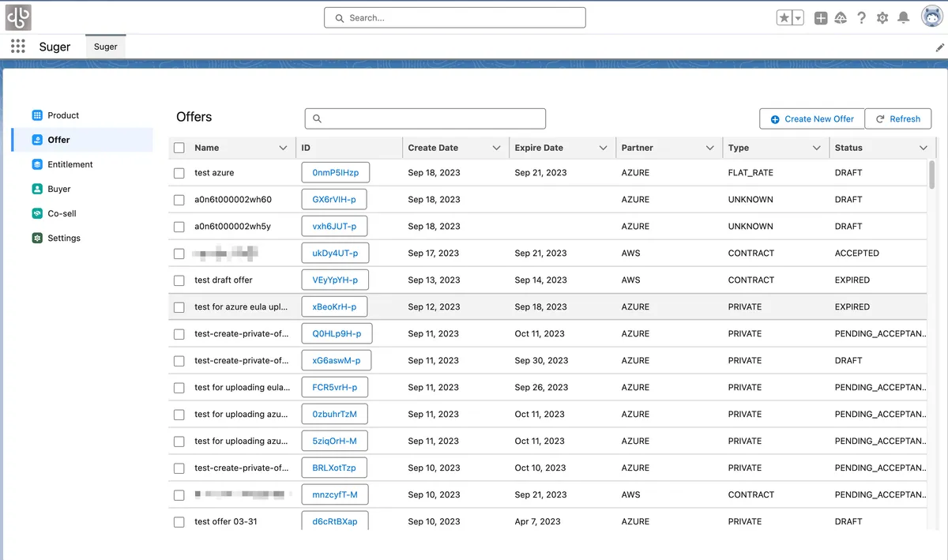Open offer ID BRLXotTzp
948x560 pixels.
(334, 468)
